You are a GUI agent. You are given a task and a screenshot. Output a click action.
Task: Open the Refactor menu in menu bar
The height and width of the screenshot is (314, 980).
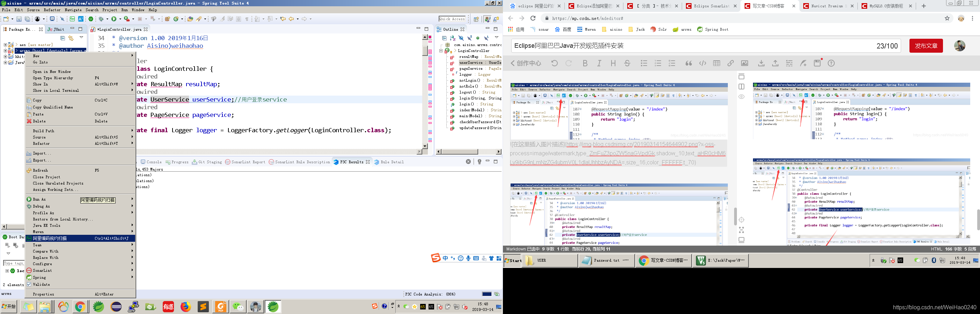coord(52,10)
